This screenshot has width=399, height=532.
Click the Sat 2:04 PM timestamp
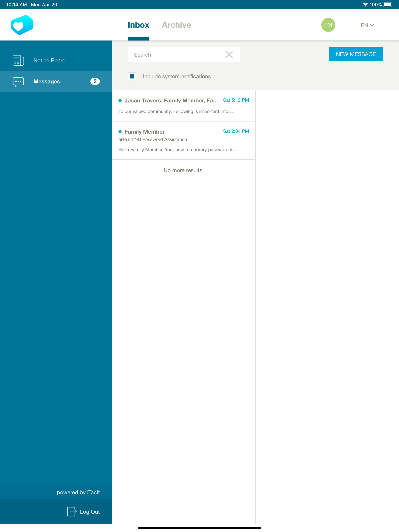point(236,131)
